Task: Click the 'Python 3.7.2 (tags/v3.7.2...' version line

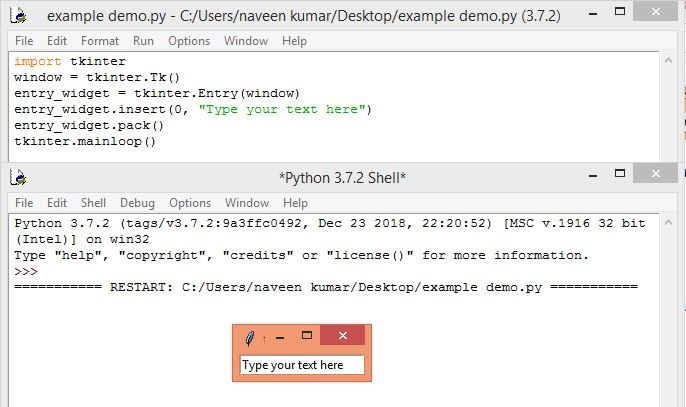Action: tap(330, 223)
